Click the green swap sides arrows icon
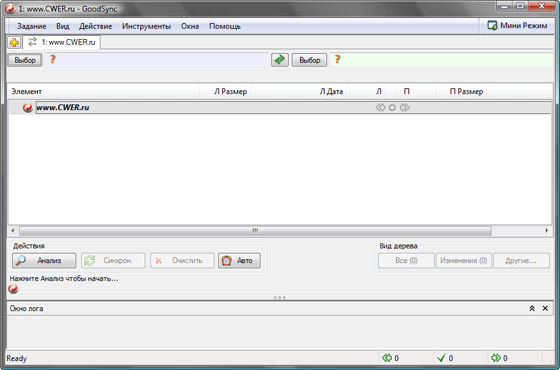560x370 pixels. point(280,60)
